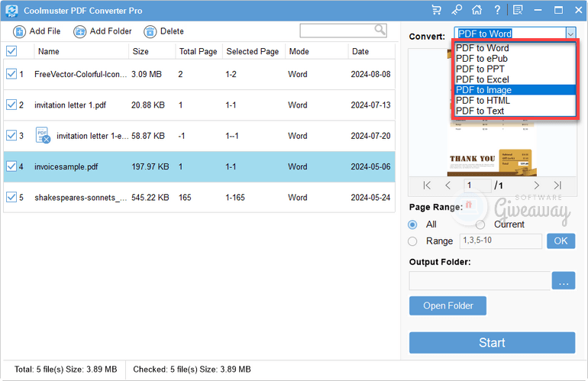This screenshot has width=588, height=381.
Task: Uncheck the row 3 invitation letter checkbox
Action: click(x=11, y=135)
